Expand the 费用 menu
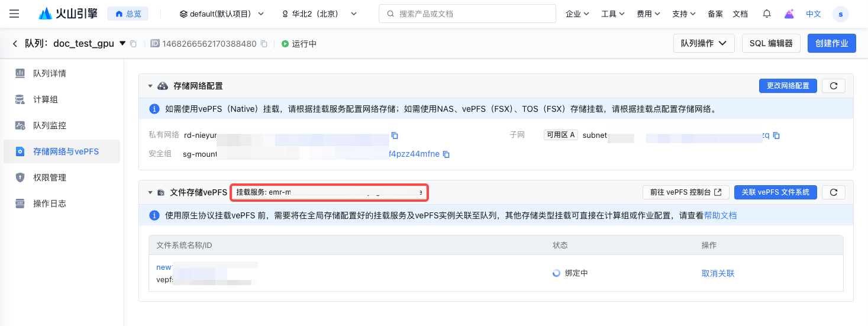 [x=648, y=14]
